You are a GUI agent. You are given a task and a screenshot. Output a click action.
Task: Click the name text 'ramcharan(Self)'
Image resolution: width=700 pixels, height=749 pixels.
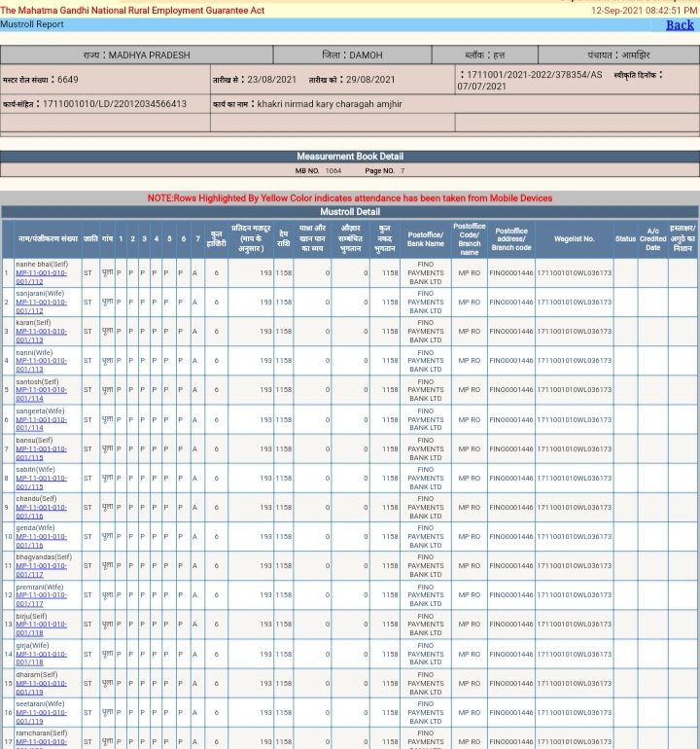pos(42,733)
